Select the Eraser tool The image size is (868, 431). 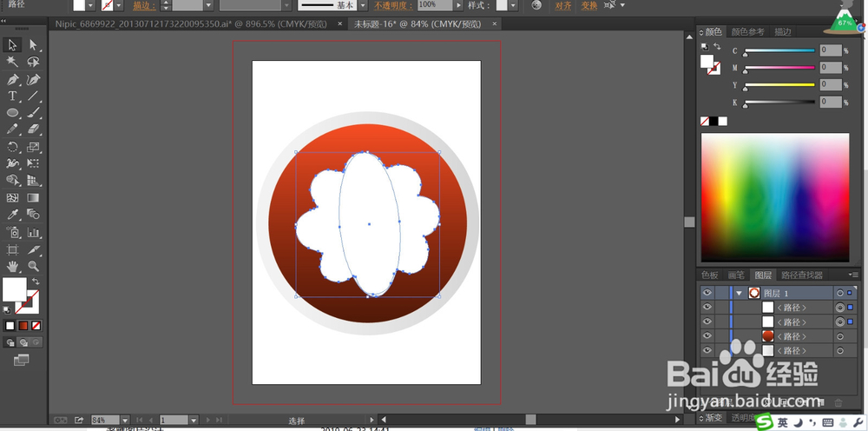33,129
